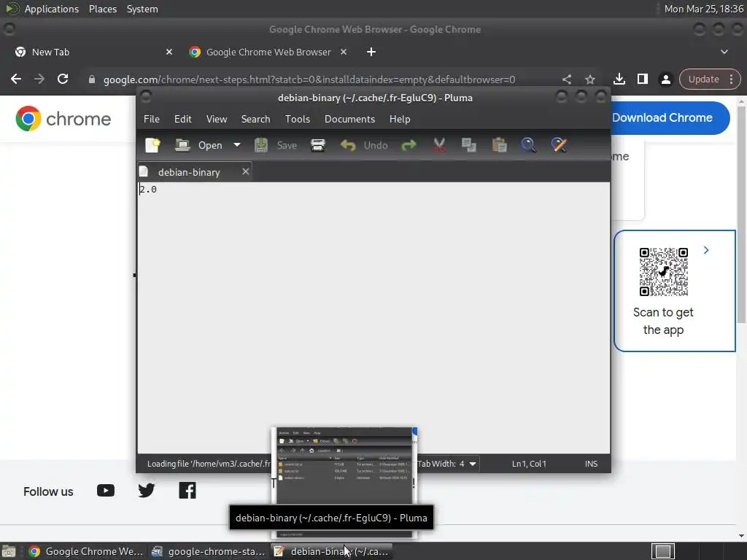Switch to the New Tab in Chrome
The height and width of the screenshot is (560, 747).
[90, 52]
